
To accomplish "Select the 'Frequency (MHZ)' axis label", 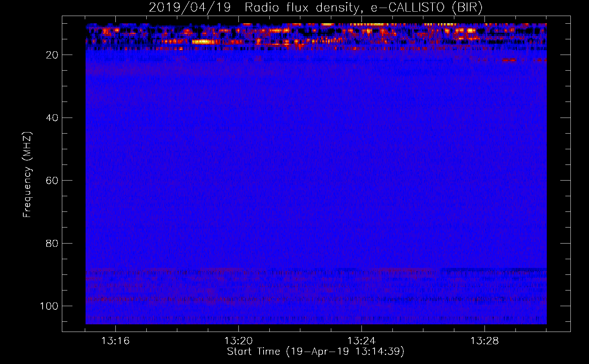I will (27, 175).
